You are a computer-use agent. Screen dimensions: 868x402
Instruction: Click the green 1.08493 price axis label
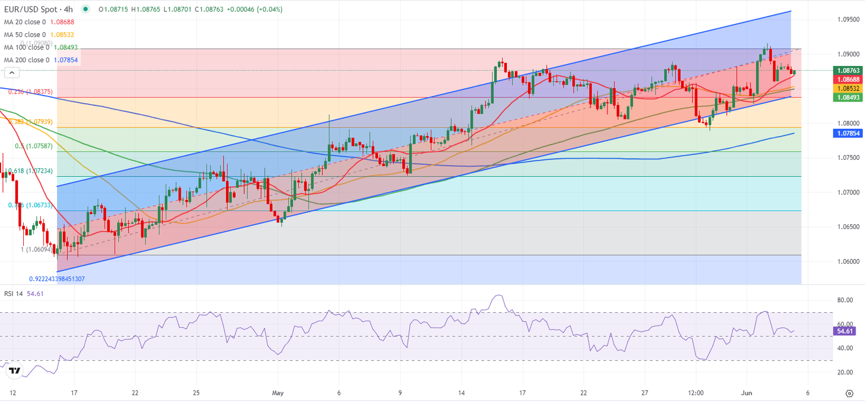tap(848, 98)
